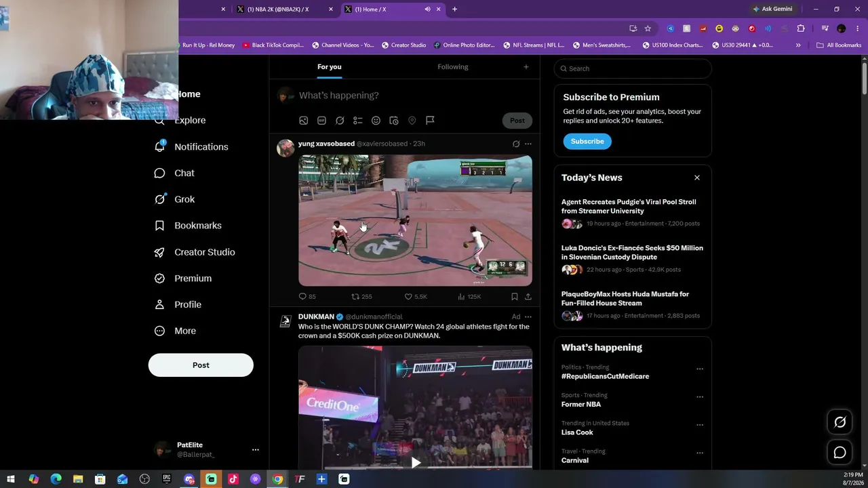The image size is (868, 488).
Task: Open options for #RepublicansCutMedicare trend
Action: (x=700, y=369)
